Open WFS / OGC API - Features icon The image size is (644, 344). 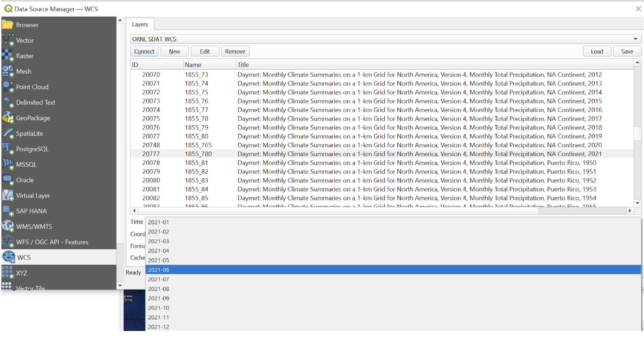(8, 242)
